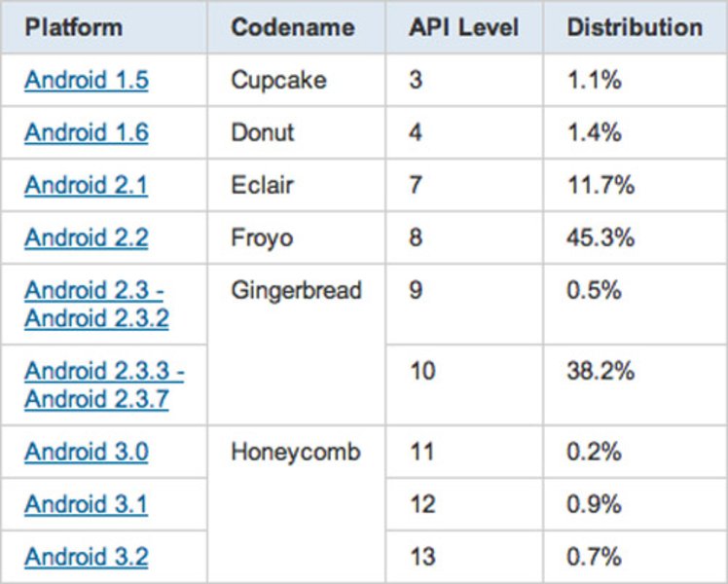This screenshot has height=584, width=728.
Task: Open the Android 2.3 - Android 2.3.2 link
Action: coord(95,304)
